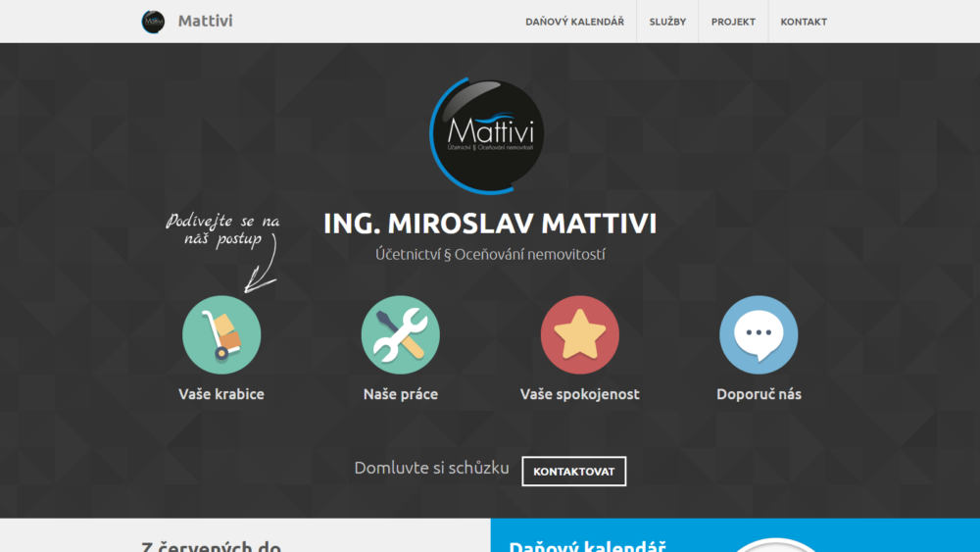The height and width of the screenshot is (552, 980).
Task: Select Kontakt in the top menu
Action: pos(804,22)
